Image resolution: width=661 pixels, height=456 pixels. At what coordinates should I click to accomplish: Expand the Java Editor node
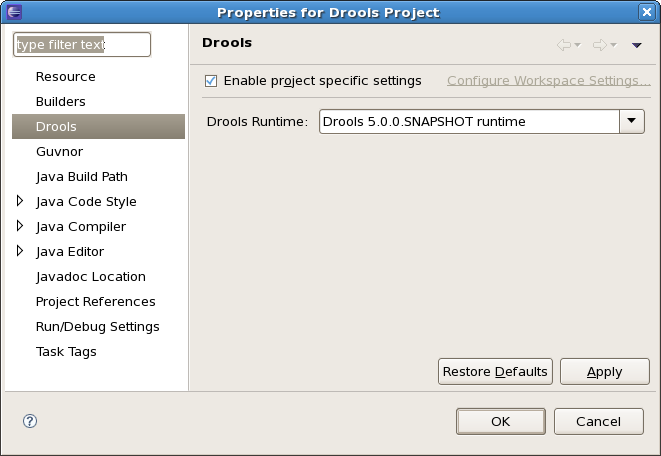[x=20, y=251]
